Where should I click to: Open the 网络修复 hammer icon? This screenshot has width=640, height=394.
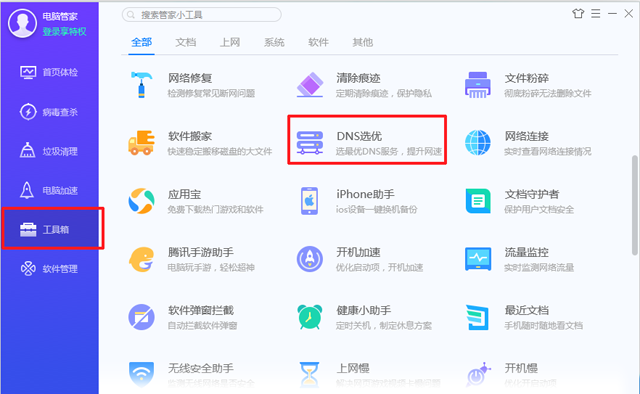click(x=141, y=85)
